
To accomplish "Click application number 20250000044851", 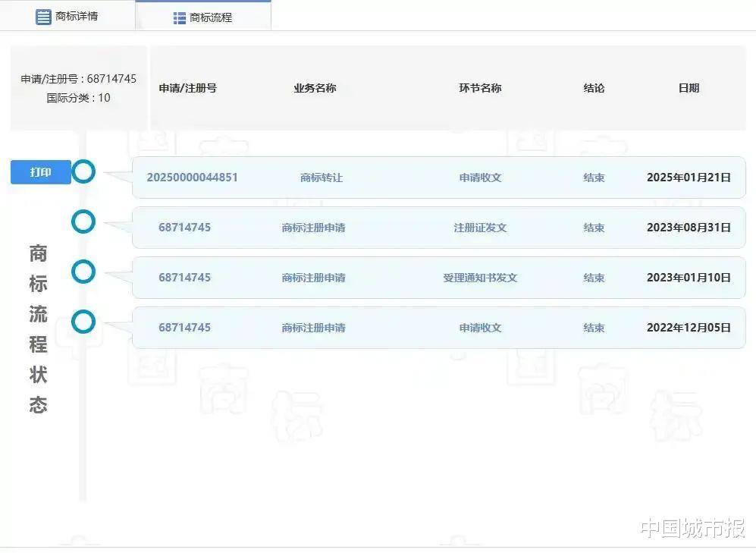I will pyautogui.click(x=193, y=178).
